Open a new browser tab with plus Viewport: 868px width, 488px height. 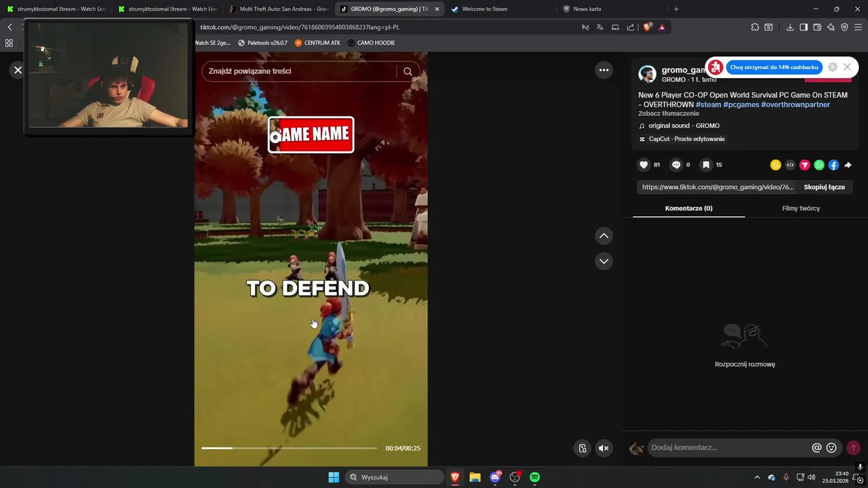coord(676,9)
